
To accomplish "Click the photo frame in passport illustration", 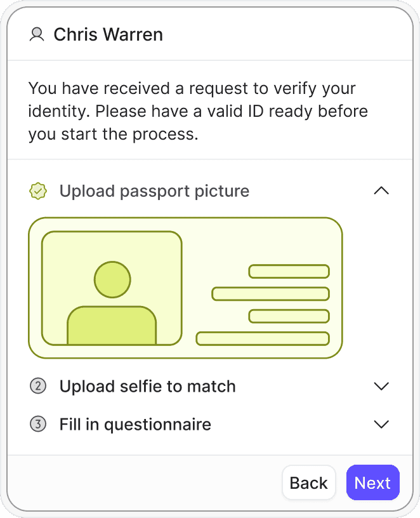I will pos(112,288).
